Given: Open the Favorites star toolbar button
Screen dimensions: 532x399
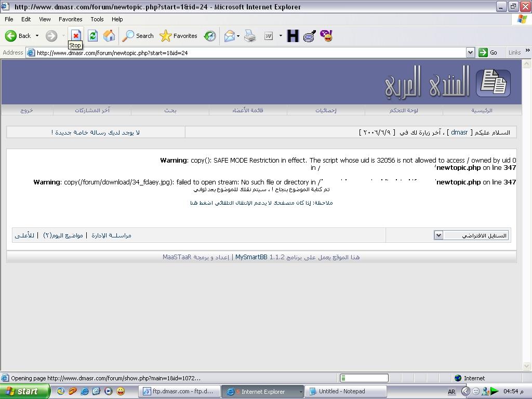Looking at the screenshot, I should 179,36.
